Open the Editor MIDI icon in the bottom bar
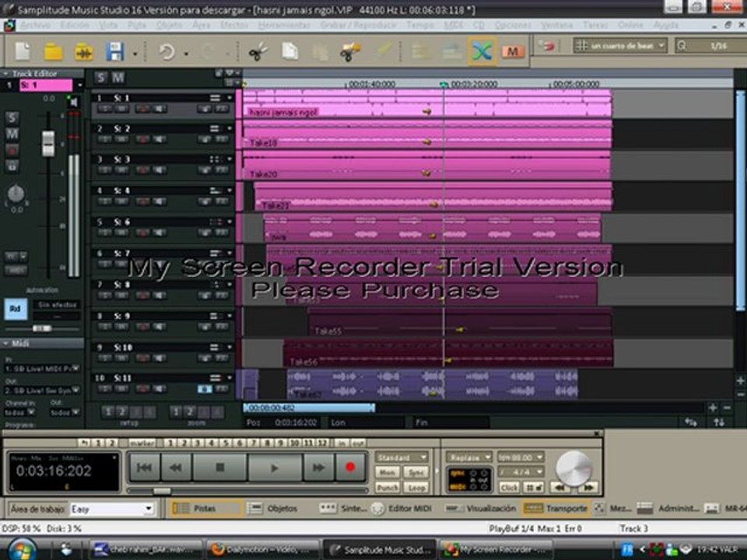This screenshot has height=560, width=747. pyautogui.click(x=378, y=509)
